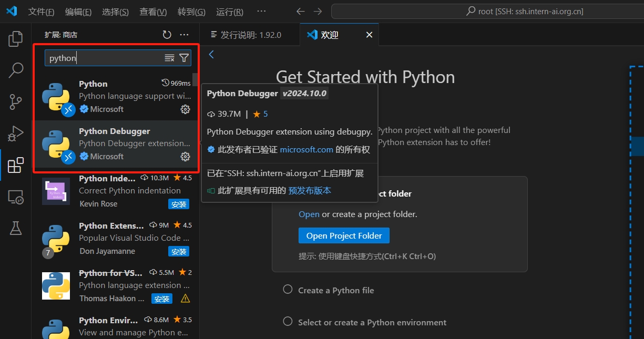Open the Extensions view icon

pyautogui.click(x=16, y=165)
